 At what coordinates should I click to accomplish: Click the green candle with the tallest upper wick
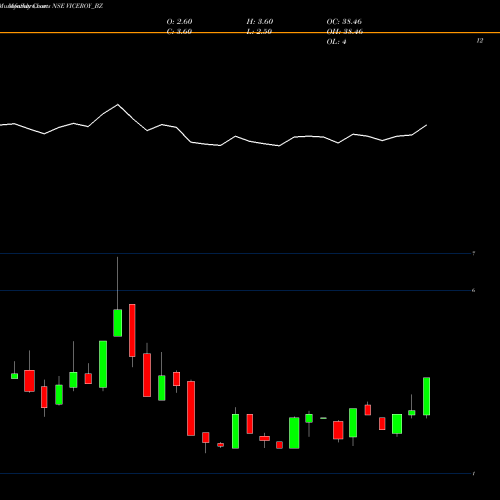pyautogui.click(x=117, y=323)
